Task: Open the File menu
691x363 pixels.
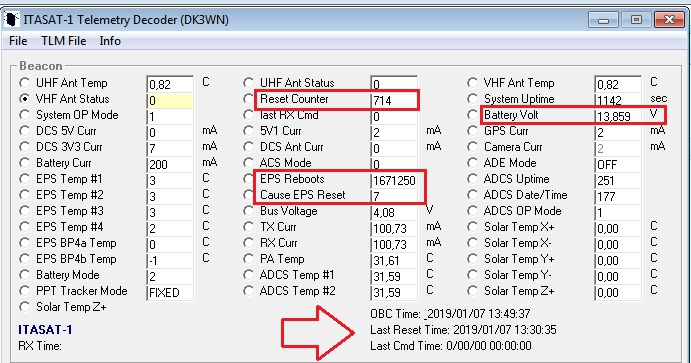Action: tap(18, 41)
